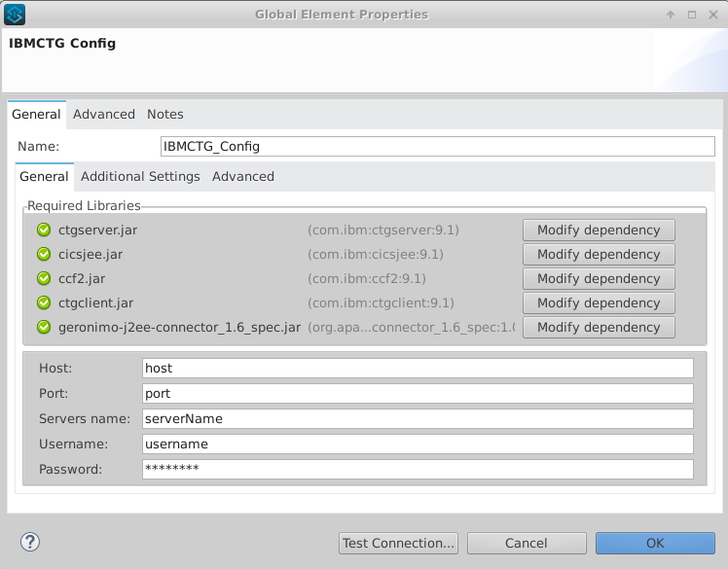This screenshot has width=728, height=569.
Task: Confirm with the OK button
Action: pos(655,543)
